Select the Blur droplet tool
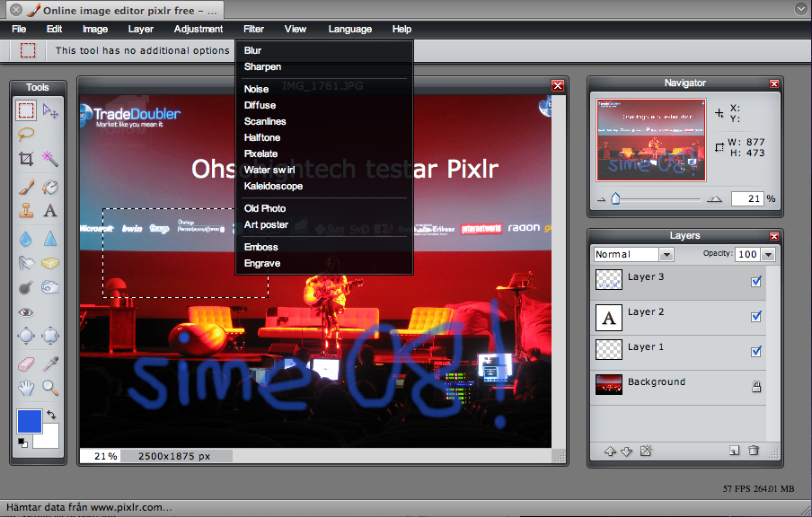This screenshot has width=812, height=517. click(x=26, y=239)
